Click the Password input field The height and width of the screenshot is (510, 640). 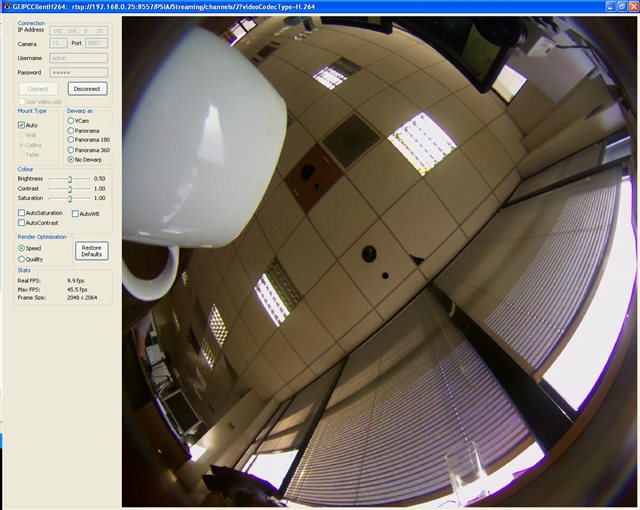click(x=79, y=73)
